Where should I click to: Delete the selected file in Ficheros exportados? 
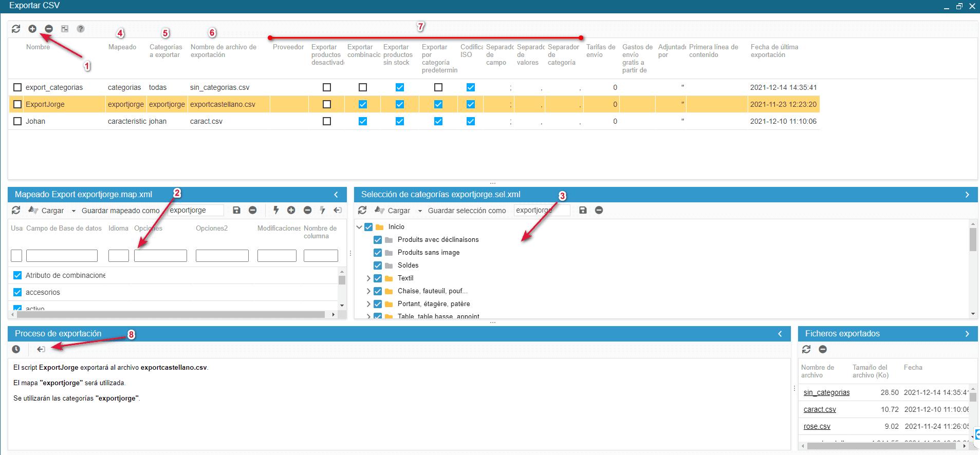point(823,349)
